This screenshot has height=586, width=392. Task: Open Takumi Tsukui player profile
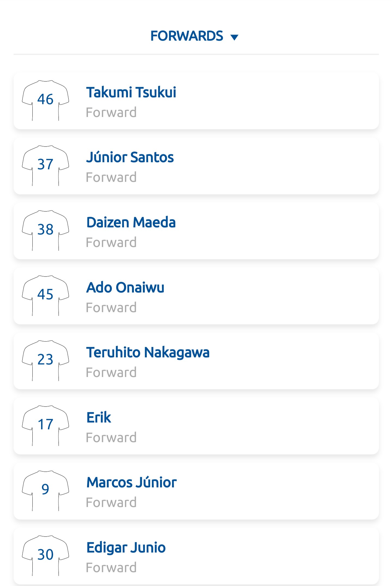pos(131,92)
